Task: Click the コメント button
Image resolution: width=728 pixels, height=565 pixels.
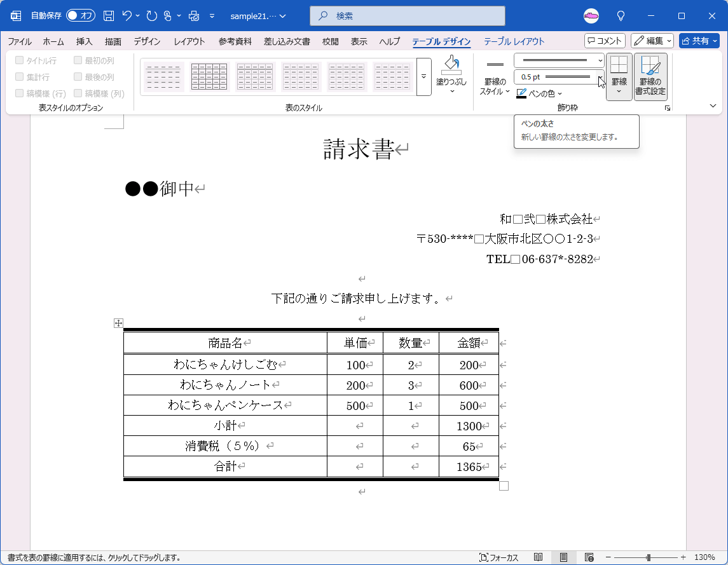Action: (603, 40)
